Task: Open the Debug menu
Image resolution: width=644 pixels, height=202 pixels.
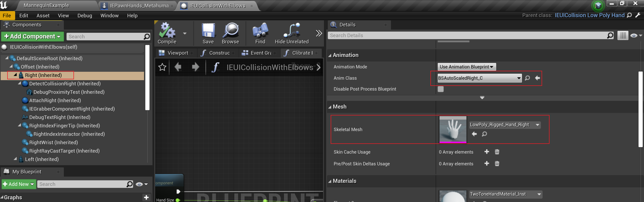Action: tap(85, 15)
